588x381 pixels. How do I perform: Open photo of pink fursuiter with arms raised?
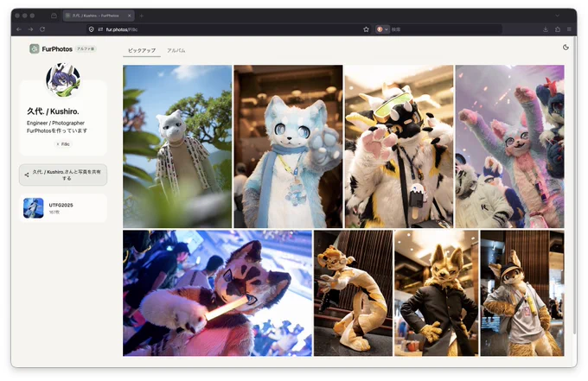click(x=509, y=147)
